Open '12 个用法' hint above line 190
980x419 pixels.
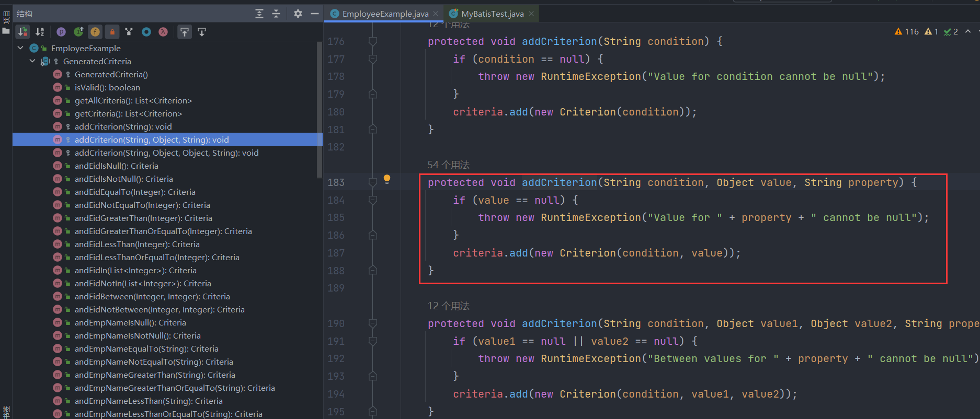[x=449, y=306]
